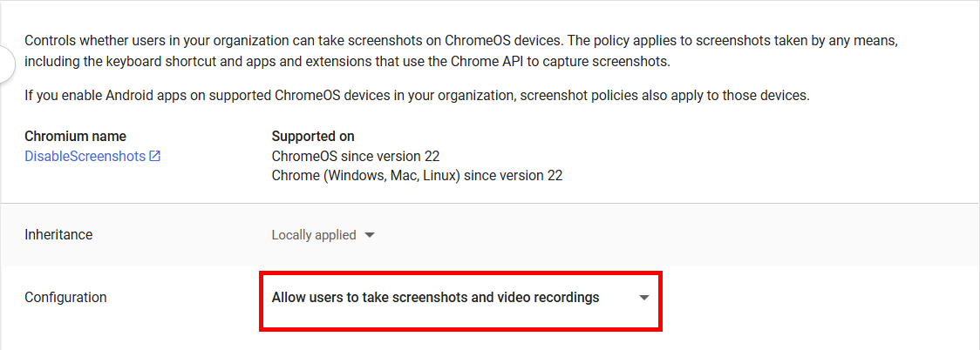Click the paragraph about enabling Android apps
This screenshot has height=350, width=980.
[x=417, y=96]
